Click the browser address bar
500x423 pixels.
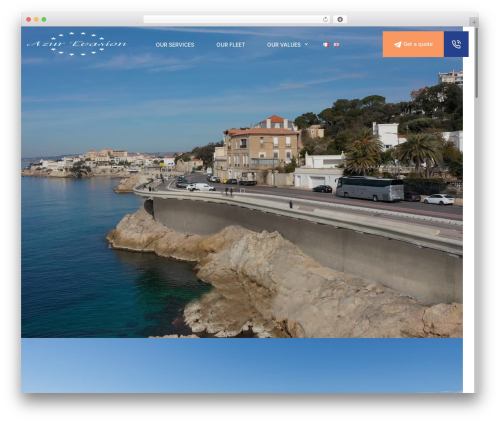236,19
